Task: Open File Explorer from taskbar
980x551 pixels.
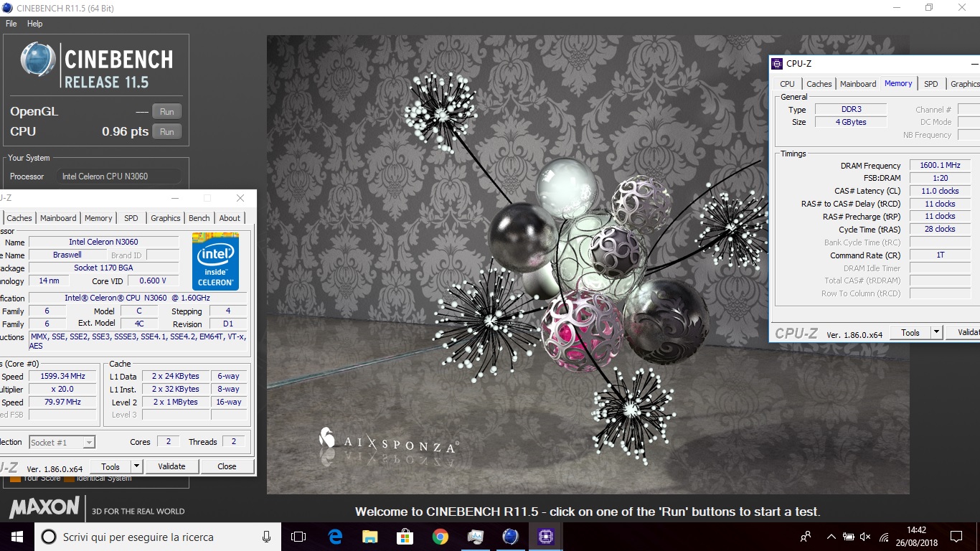Action: pos(369,537)
